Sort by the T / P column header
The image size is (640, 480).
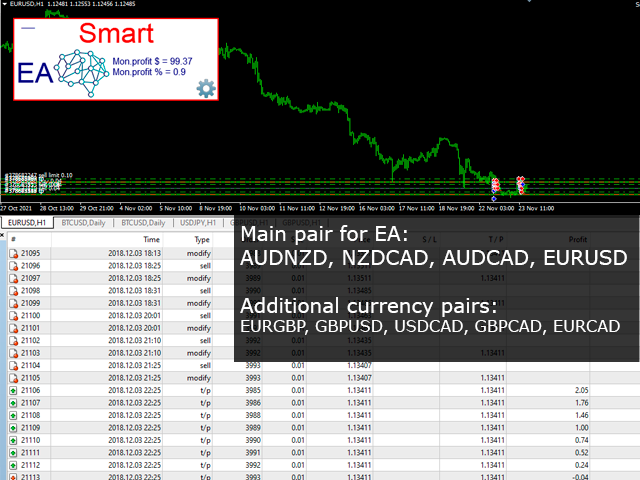[496, 240]
